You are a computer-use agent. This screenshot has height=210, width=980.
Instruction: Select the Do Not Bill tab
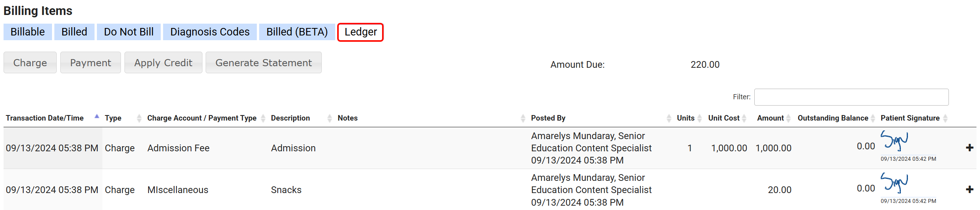(129, 32)
